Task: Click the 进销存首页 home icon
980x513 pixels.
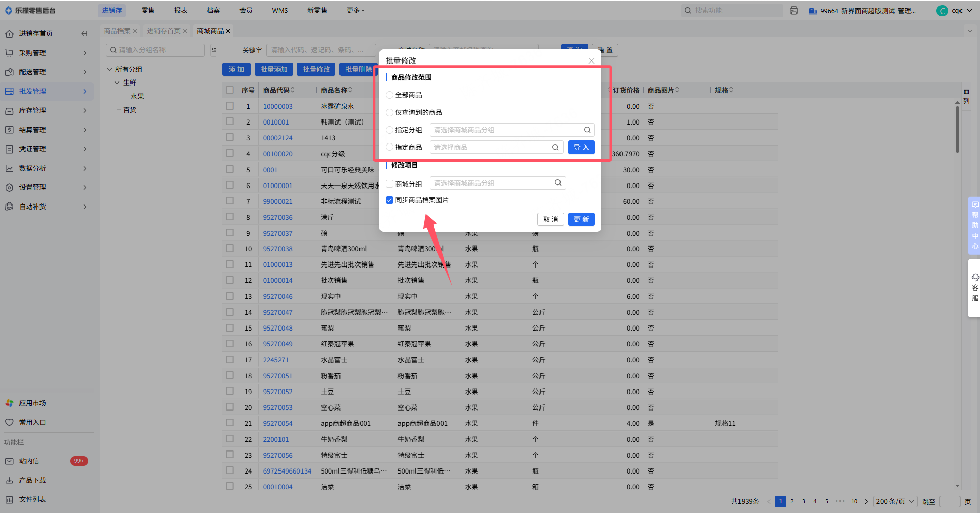Action: (9, 34)
